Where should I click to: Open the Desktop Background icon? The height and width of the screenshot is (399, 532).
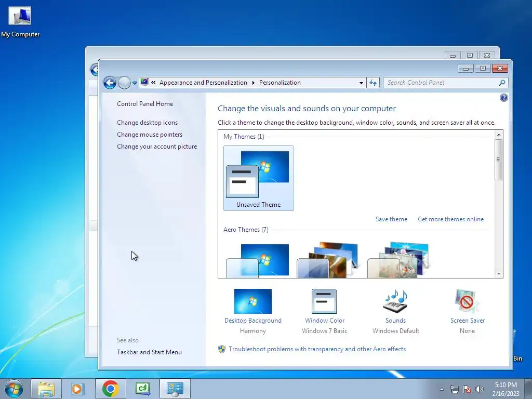(253, 301)
